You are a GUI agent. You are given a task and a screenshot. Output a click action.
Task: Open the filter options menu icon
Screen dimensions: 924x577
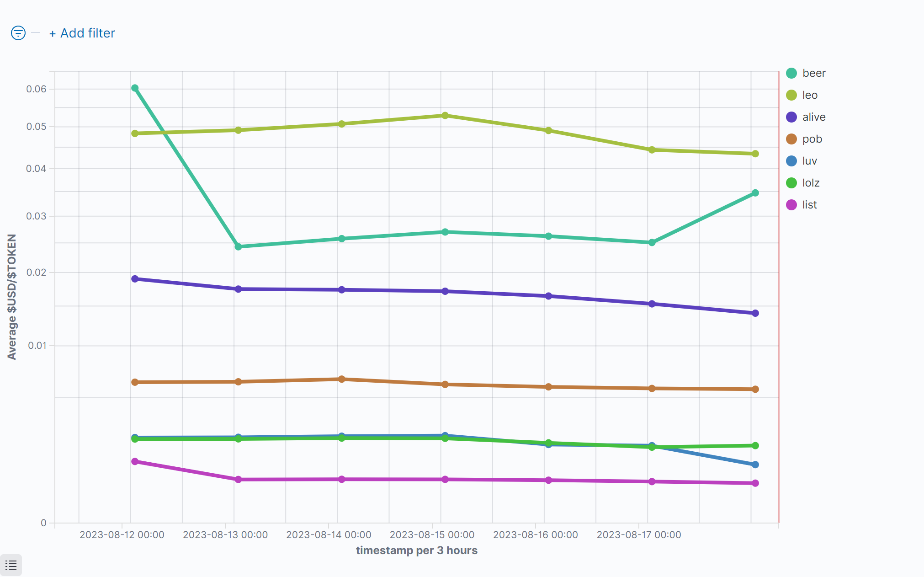pos(18,33)
